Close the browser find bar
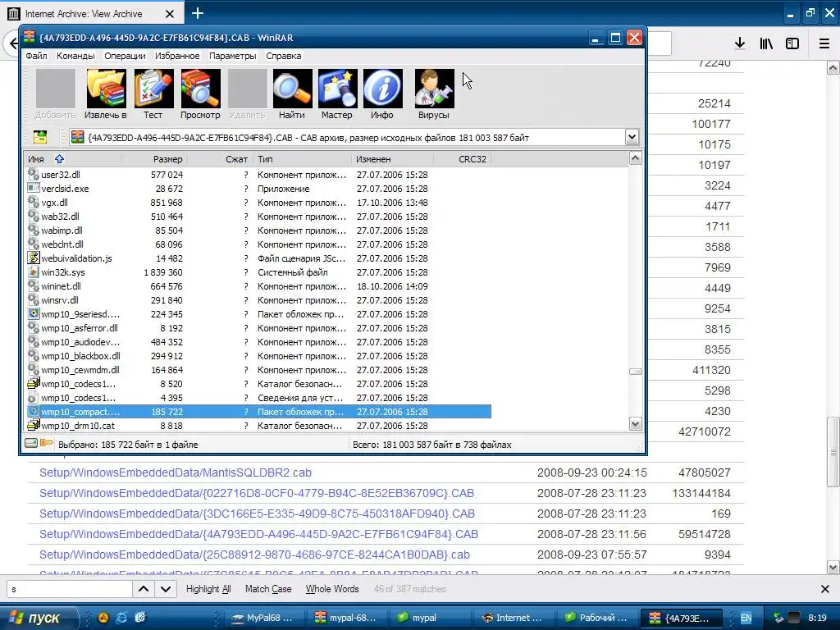Screen dimensions: 840x630 [x=825, y=589]
